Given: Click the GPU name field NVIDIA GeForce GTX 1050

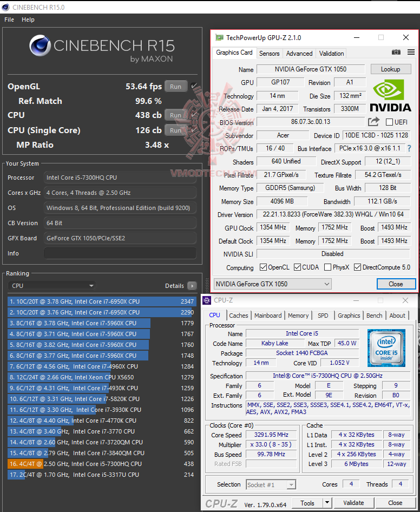Looking at the screenshot, I should tap(311, 69).
